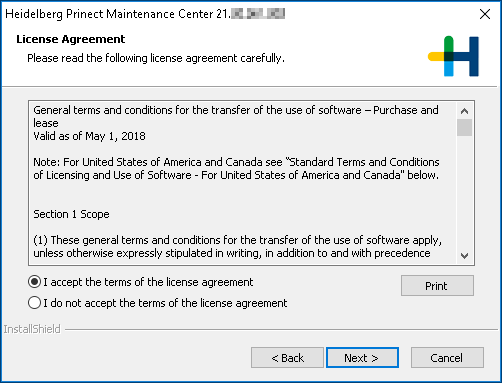
Task: Close the Prinect Maintenance Center installer
Action: [485, 14]
